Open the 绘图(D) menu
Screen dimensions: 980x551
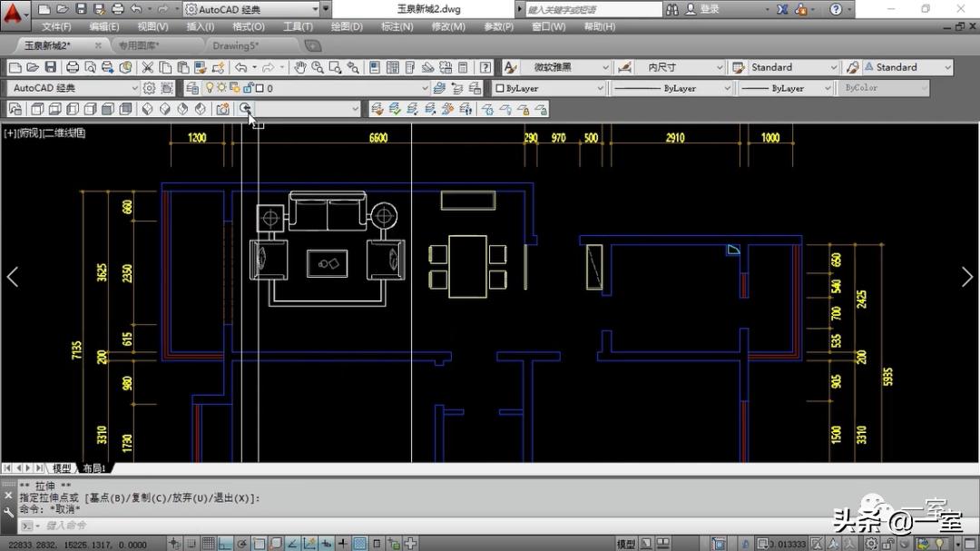(x=348, y=26)
